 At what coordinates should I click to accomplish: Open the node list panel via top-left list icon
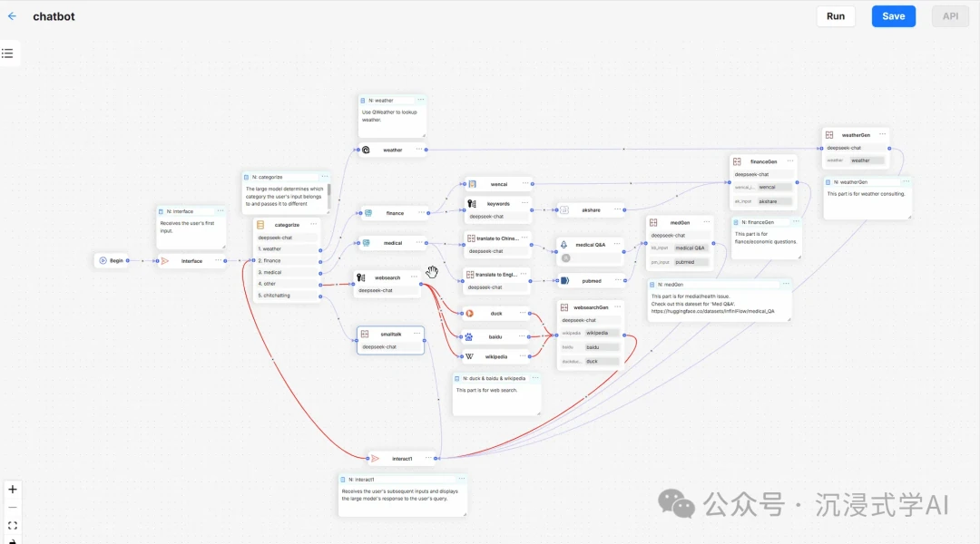click(9, 53)
